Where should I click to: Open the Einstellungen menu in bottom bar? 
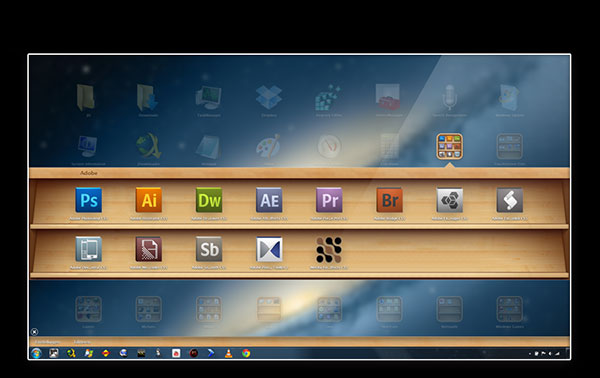point(47,342)
